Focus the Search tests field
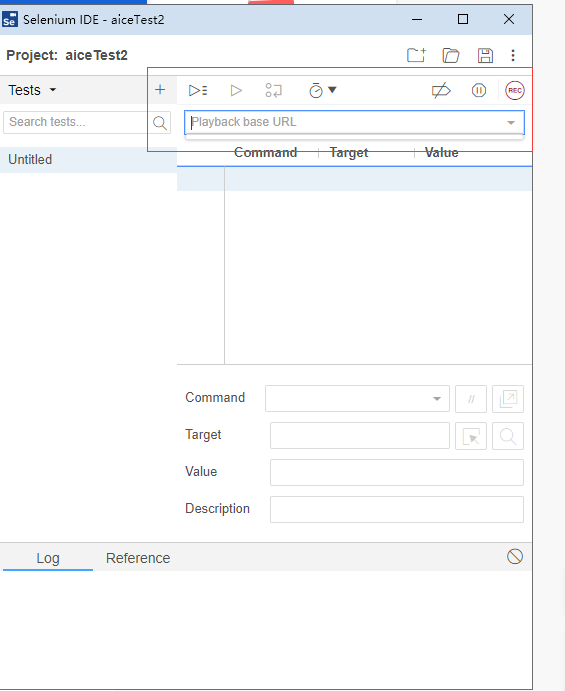The height and width of the screenshot is (691, 565). point(75,122)
